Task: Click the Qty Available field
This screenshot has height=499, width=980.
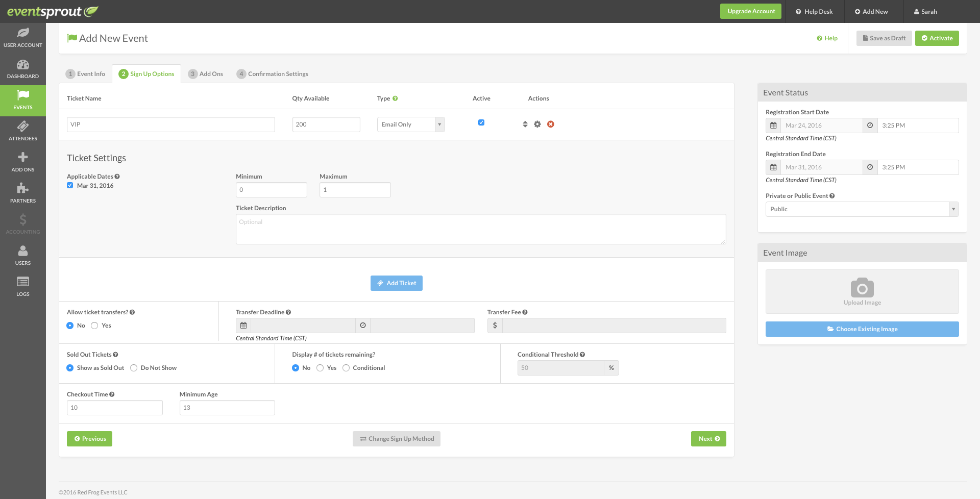Action: 326,124
